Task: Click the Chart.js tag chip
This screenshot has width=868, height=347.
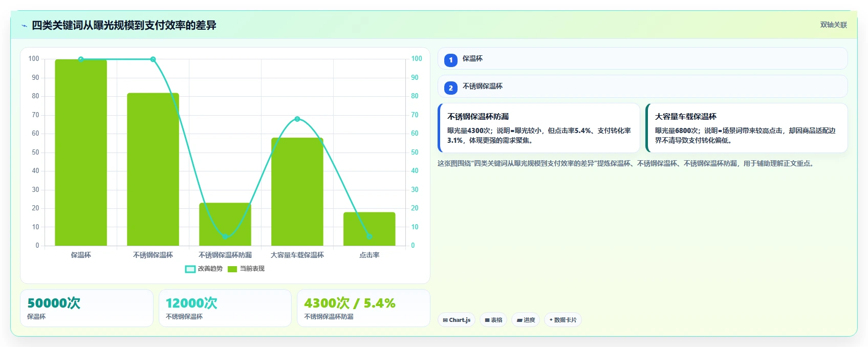Action: (457, 320)
